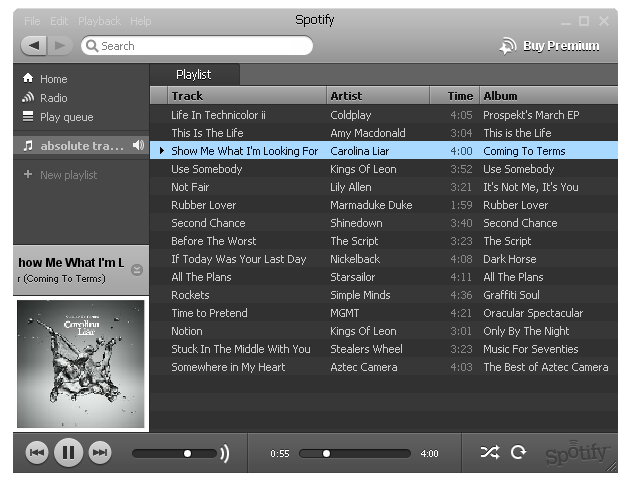
Task: Select track Time to Pretend
Action: point(209,313)
